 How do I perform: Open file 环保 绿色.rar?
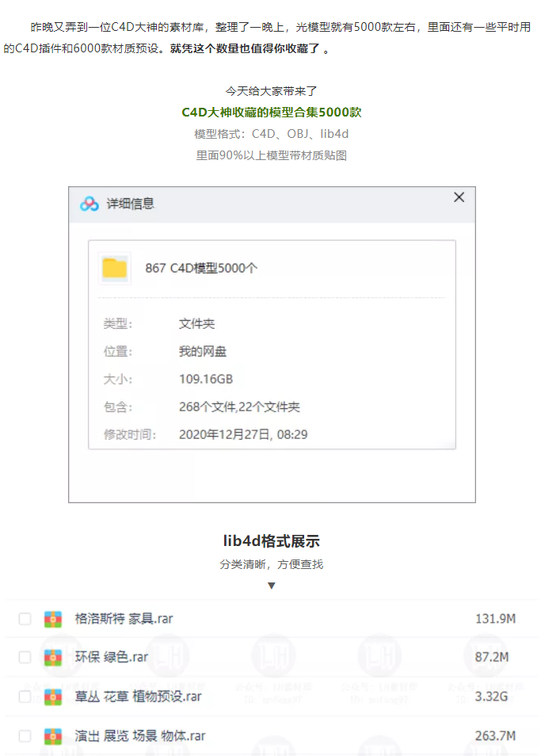[x=111, y=657]
